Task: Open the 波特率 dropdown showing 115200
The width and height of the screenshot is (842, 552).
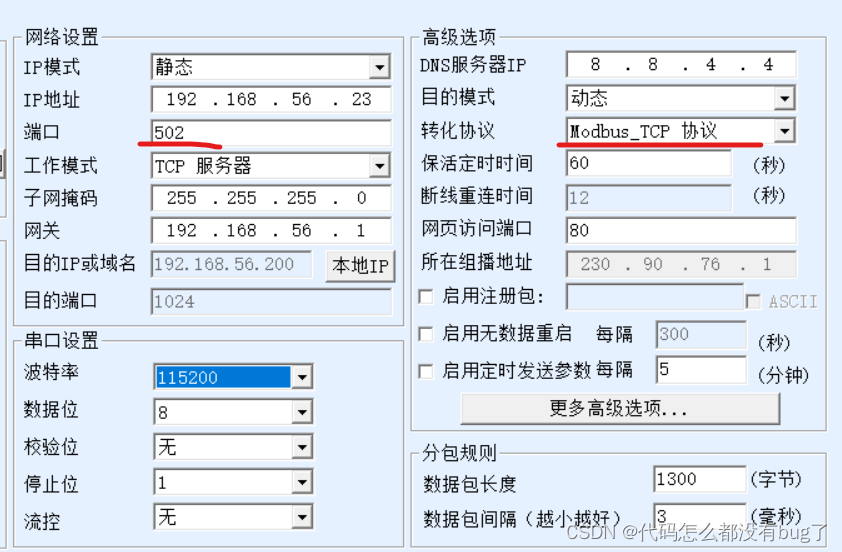Action: coord(233,377)
